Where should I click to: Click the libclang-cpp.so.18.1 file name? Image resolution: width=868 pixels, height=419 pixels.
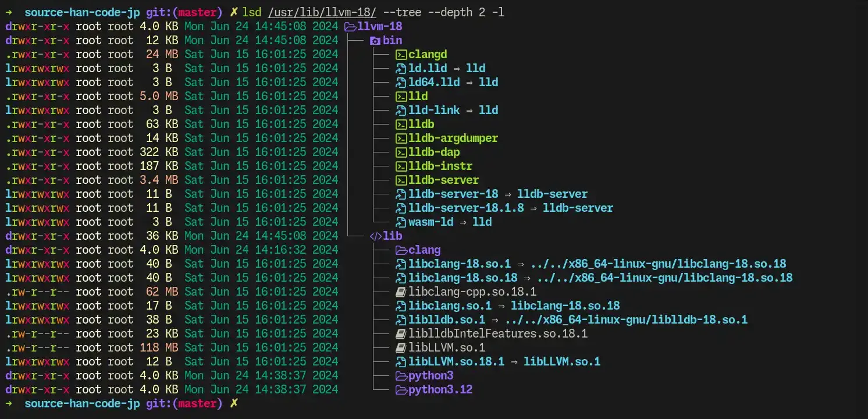click(x=472, y=292)
